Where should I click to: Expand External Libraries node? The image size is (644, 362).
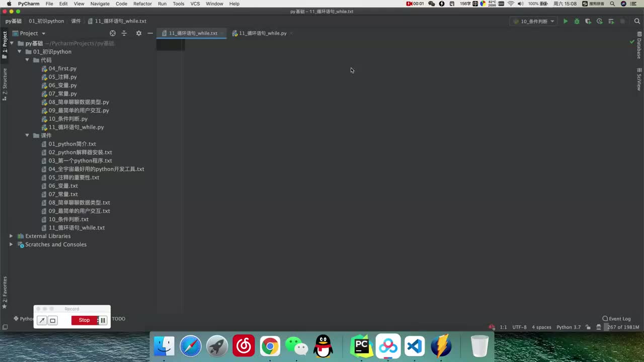tap(11, 236)
